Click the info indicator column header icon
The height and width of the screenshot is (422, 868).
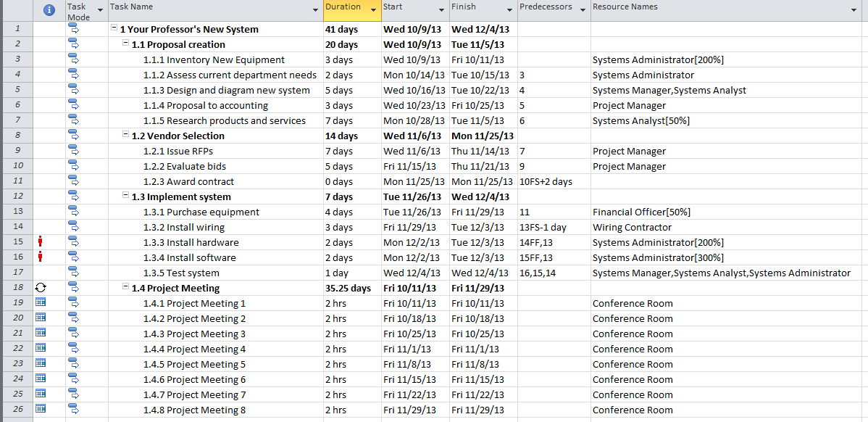(49, 10)
